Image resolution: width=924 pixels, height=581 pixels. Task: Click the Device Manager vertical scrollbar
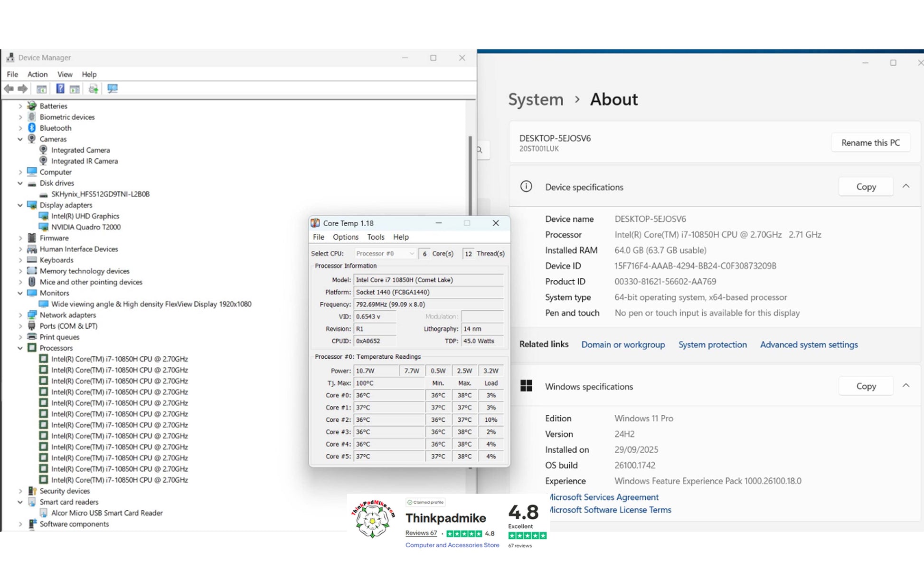[x=470, y=176]
